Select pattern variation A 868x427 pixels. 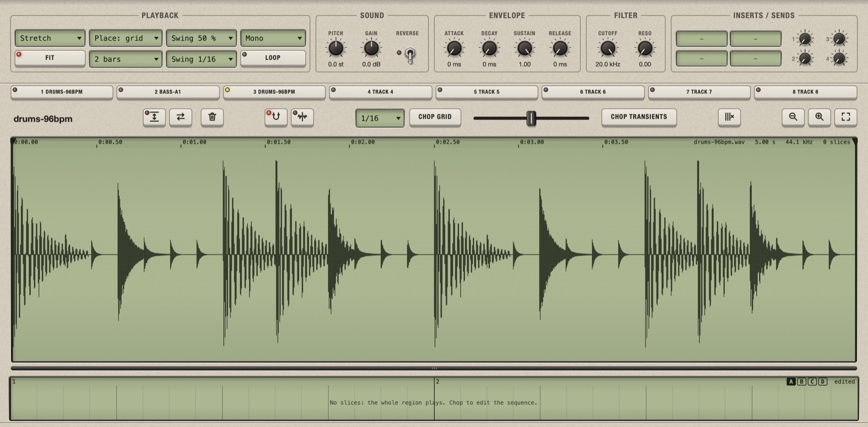791,381
